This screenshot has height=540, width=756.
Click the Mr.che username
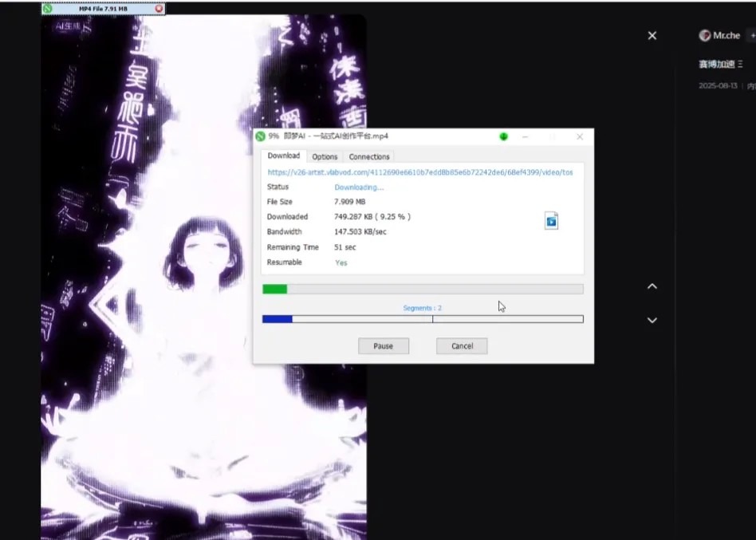(x=726, y=36)
